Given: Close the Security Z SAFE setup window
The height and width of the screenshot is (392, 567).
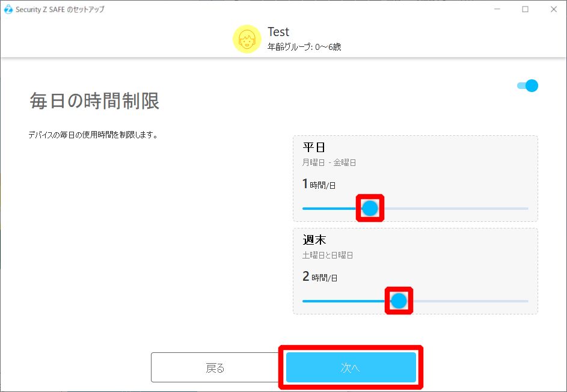Looking at the screenshot, I should (x=553, y=9).
